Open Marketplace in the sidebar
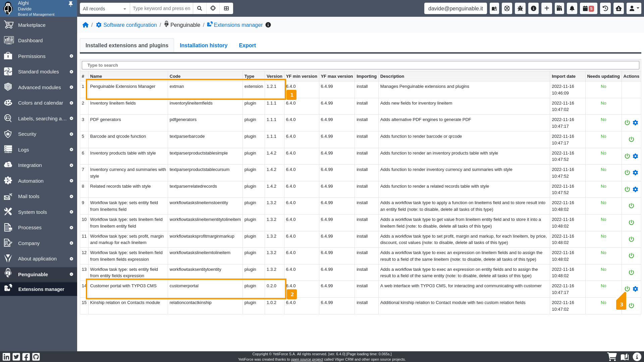Screen dimensions: 644x362 tap(32, 25)
